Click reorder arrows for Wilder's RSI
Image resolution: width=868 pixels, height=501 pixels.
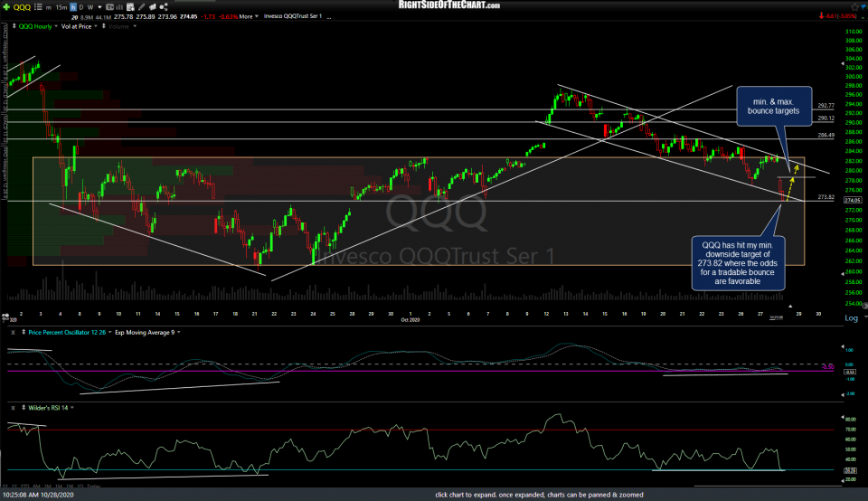tap(24, 408)
